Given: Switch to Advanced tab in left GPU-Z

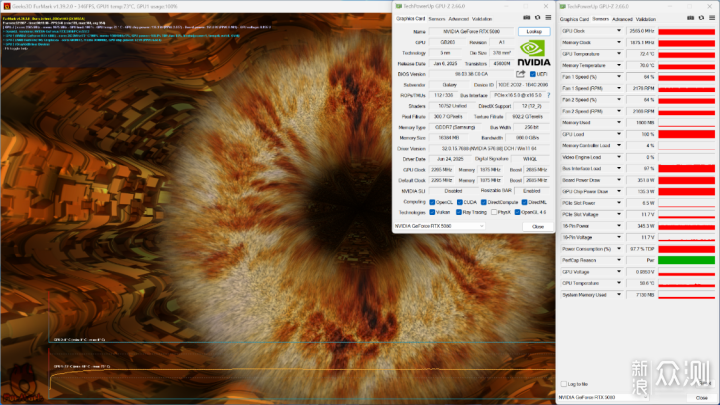Looking at the screenshot, I should coord(458,19).
